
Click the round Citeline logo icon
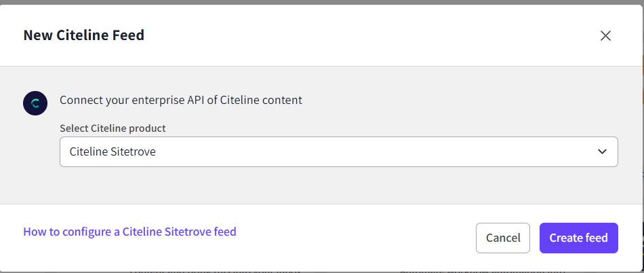click(35, 103)
